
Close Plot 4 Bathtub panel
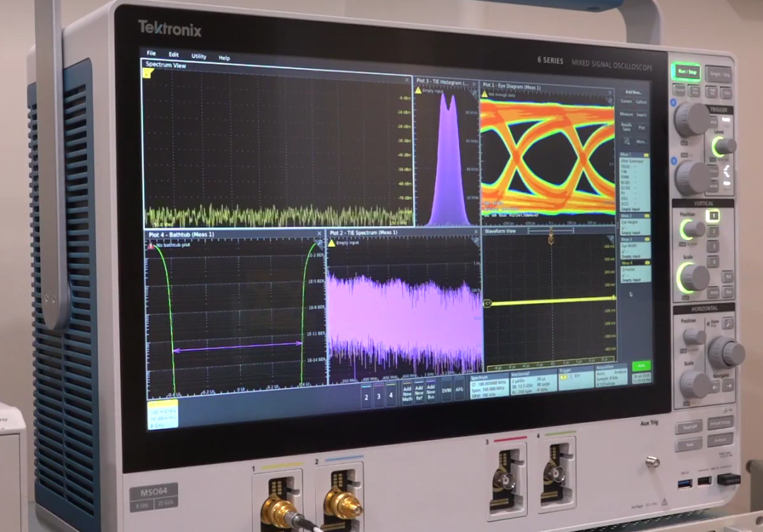[320, 234]
